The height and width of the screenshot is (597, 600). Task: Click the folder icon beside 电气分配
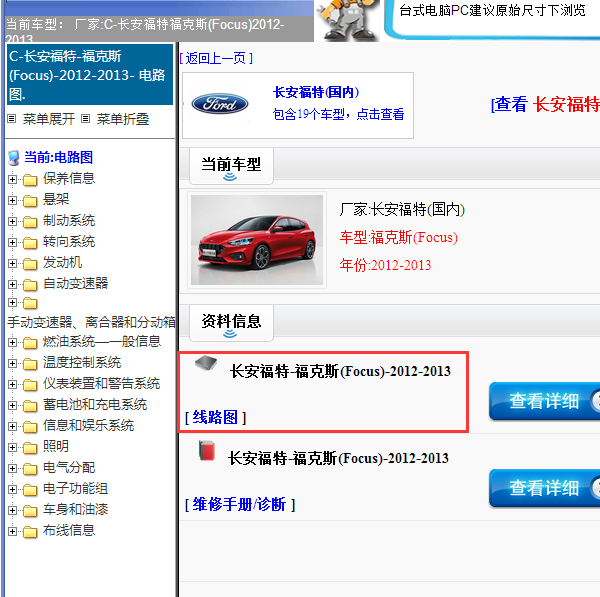[x=30, y=469]
